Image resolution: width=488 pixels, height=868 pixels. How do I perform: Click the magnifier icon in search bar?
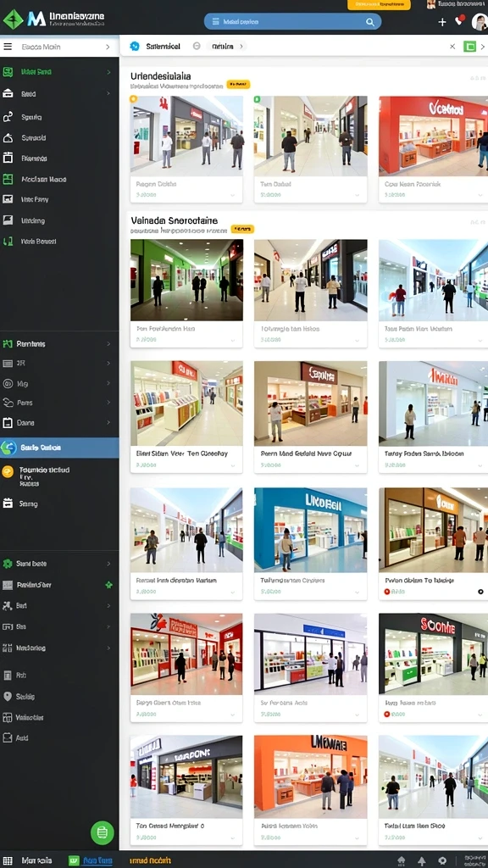pyautogui.click(x=370, y=22)
